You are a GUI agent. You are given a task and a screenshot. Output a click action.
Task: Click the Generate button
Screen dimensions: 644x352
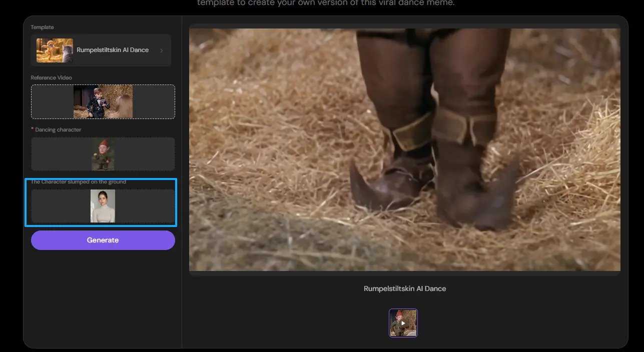coord(103,240)
